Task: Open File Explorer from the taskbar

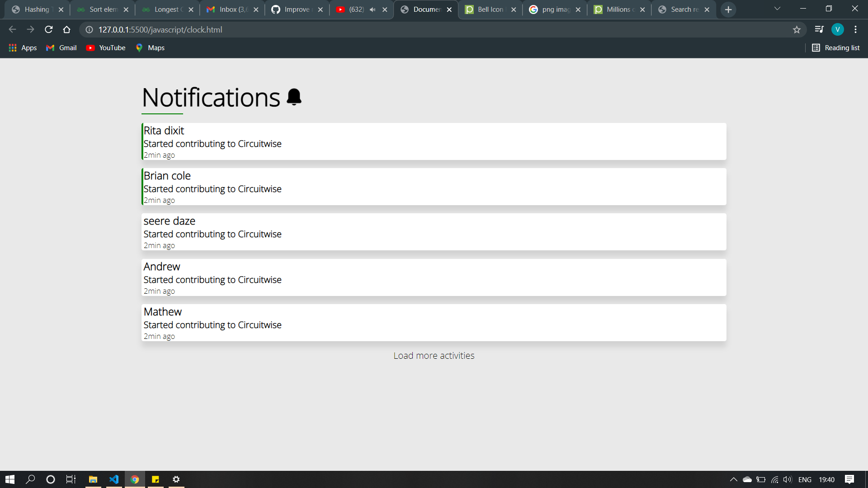Action: point(93,479)
